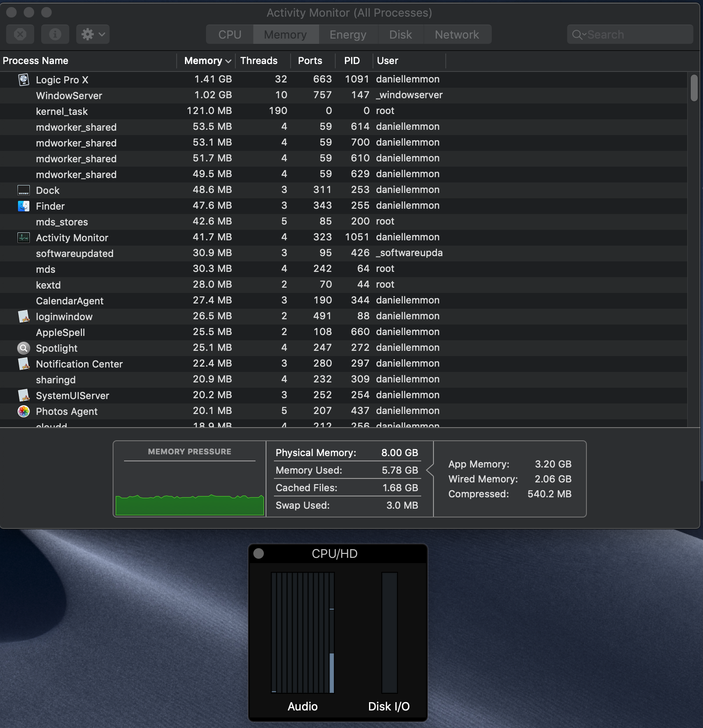The image size is (703, 728).
Task: Click the Physical Memory 8.00 GB value
Action: coord(399,453)
